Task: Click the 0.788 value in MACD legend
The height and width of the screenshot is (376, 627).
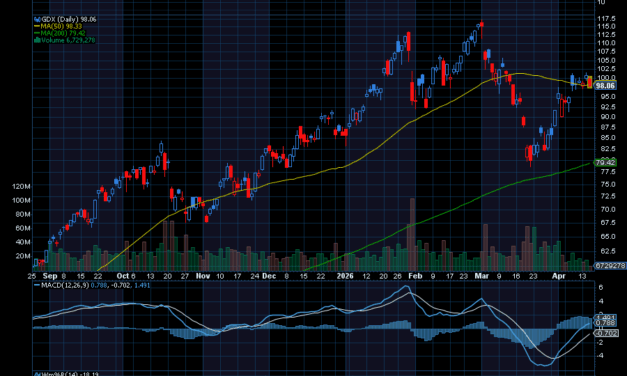Action: tap(99, 285)
